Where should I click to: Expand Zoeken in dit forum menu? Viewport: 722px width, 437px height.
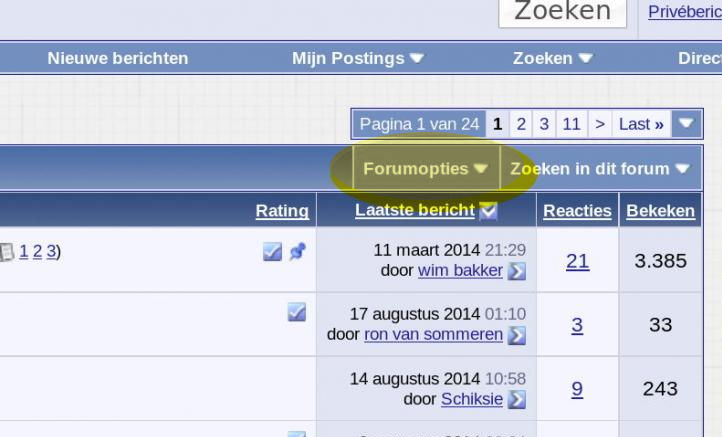coord(600,169)
